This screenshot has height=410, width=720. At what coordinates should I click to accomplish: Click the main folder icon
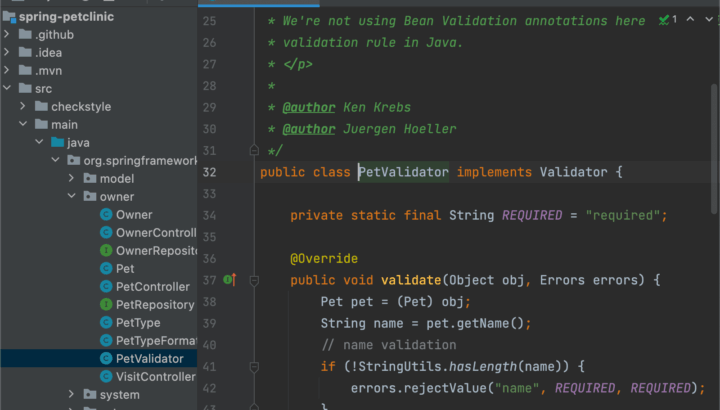(x=41, y=124)
